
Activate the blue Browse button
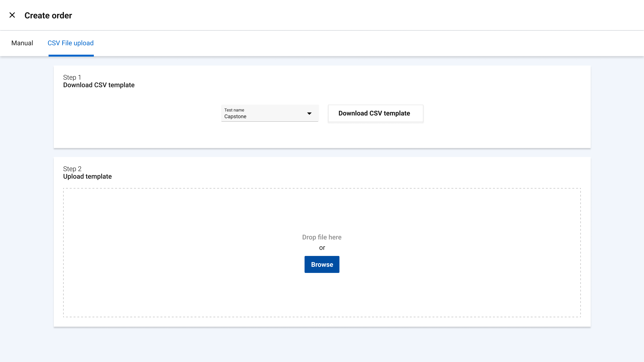tap(322, 264)
